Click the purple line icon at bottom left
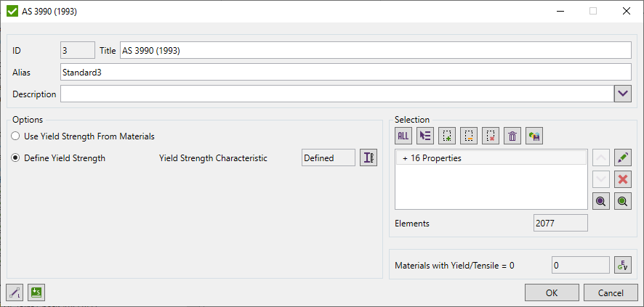The height and width of the screenshot is (307, 644). 15,292
